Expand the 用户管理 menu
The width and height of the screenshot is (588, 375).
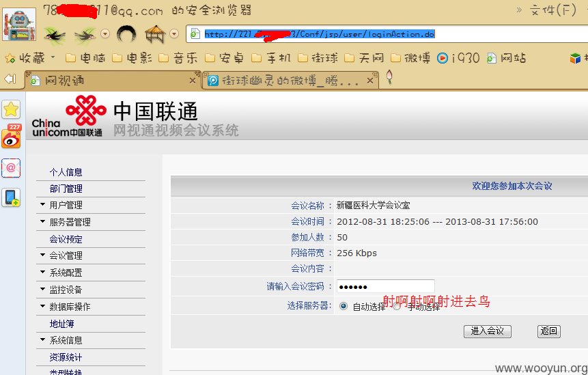(66, 205)
